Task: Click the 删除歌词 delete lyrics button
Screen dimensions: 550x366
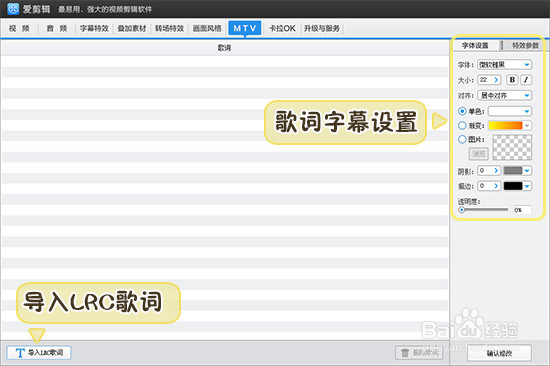Action: [x=419, y=353]
